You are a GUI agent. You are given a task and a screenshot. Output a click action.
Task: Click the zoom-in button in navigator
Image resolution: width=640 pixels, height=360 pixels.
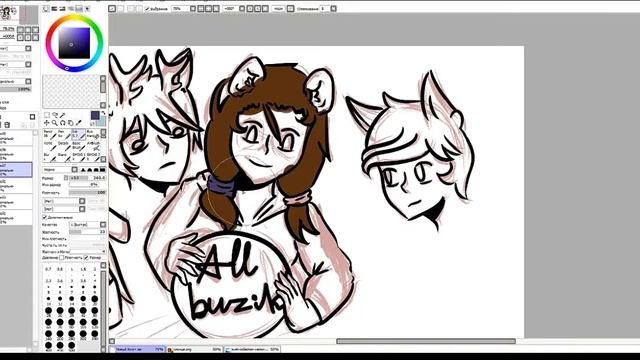click(28, 29)
